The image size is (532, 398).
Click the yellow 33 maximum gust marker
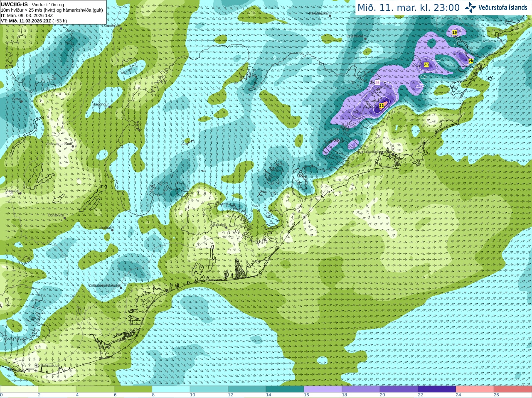pos(382,106)
